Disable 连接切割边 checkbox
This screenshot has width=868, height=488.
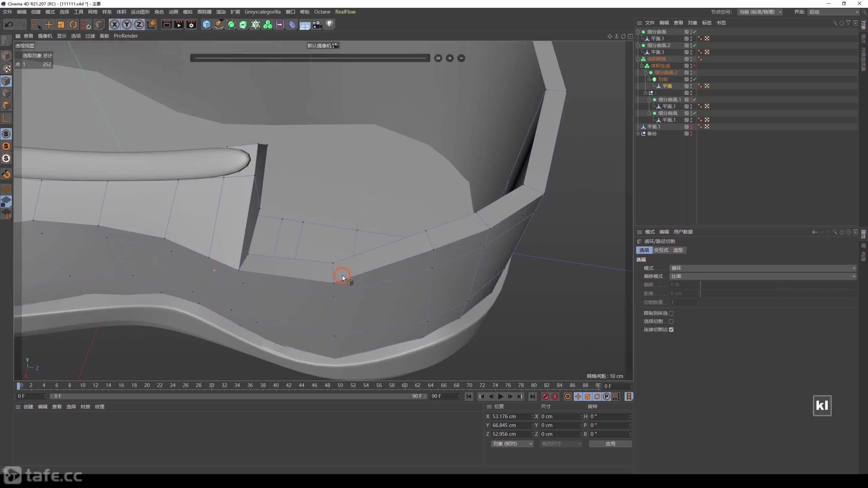click(671, 329)
